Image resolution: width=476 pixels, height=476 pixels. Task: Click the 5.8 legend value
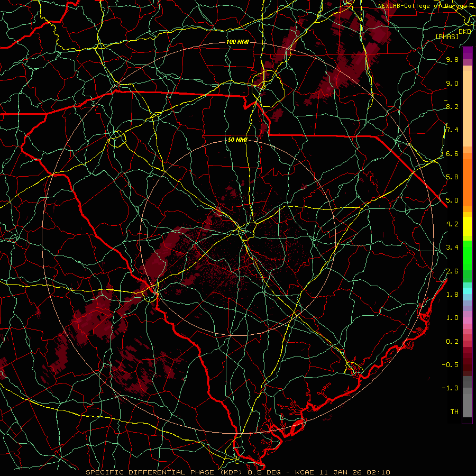point(452,177)
